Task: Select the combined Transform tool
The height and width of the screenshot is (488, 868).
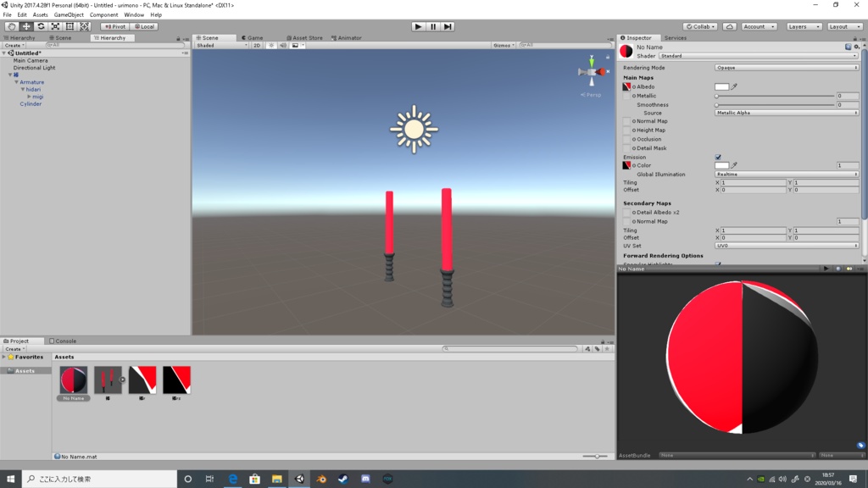Action: [84, 26]
